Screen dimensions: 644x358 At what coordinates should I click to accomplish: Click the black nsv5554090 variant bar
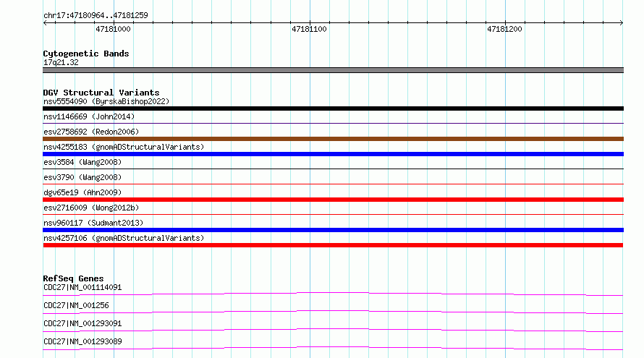[x=333, y=108]
